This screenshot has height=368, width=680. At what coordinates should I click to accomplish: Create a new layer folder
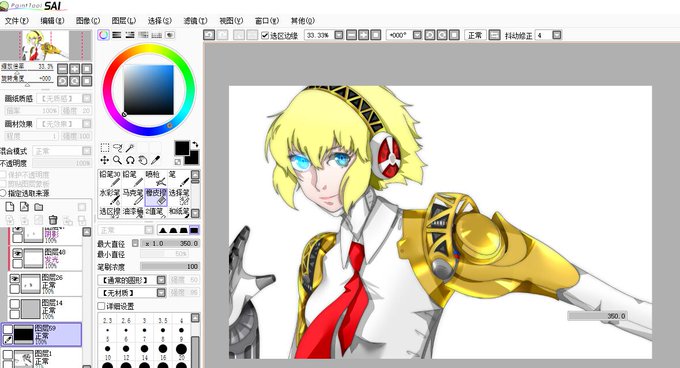coord(39,207)
